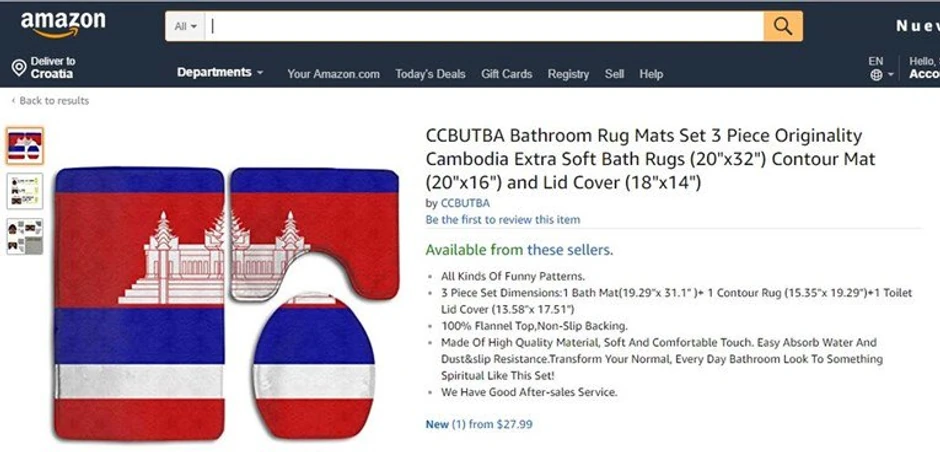Open the All search category dropdown
940x452 pixels.
point(186,26)
